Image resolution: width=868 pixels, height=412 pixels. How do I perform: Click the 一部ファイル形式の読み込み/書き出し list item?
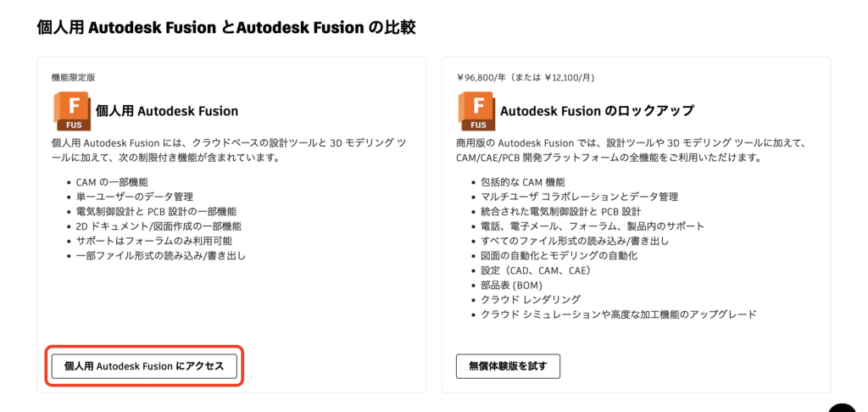tap(160, 256)
